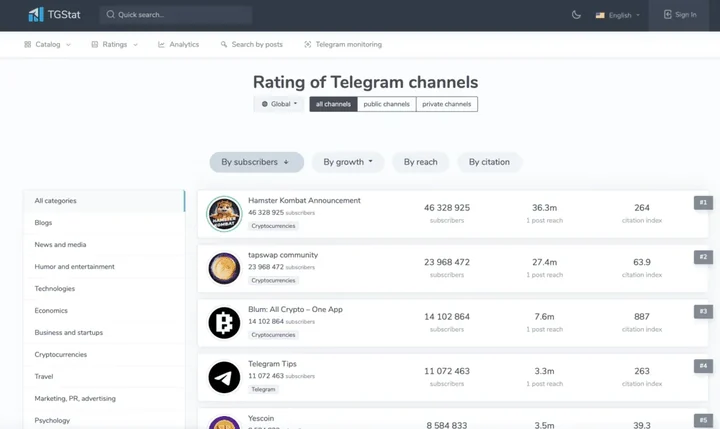Click into the Quick search field
The height and width of the screenshot is (429, 720).
176,15
